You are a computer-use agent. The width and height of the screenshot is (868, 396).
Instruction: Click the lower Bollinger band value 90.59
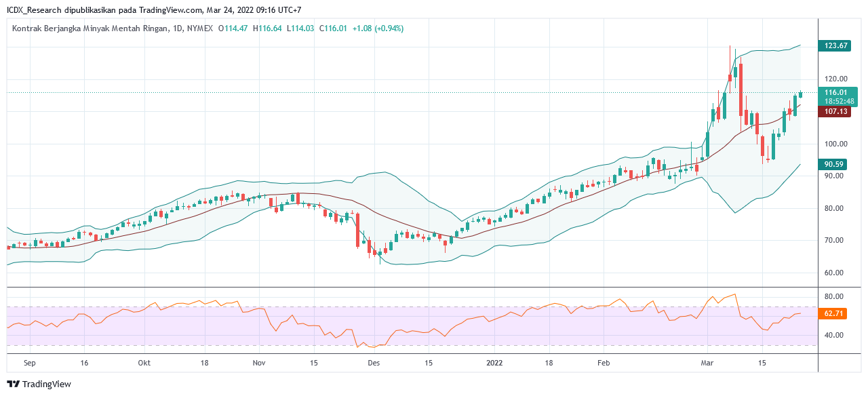(833, 164)
